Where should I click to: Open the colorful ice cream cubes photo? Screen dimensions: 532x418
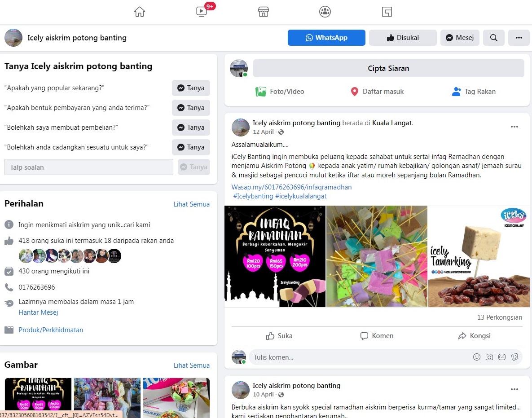point(377,256)
